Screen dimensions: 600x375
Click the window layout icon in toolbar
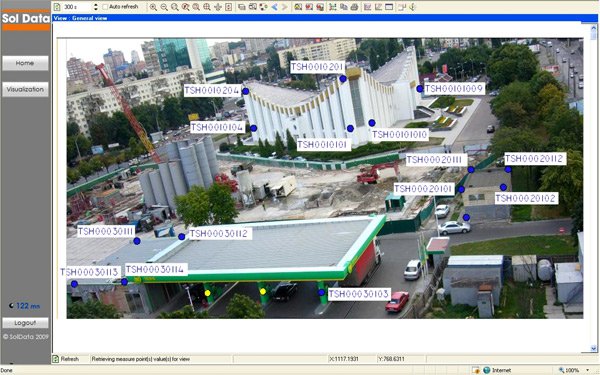pyautogui.click(x=389, y=7)
